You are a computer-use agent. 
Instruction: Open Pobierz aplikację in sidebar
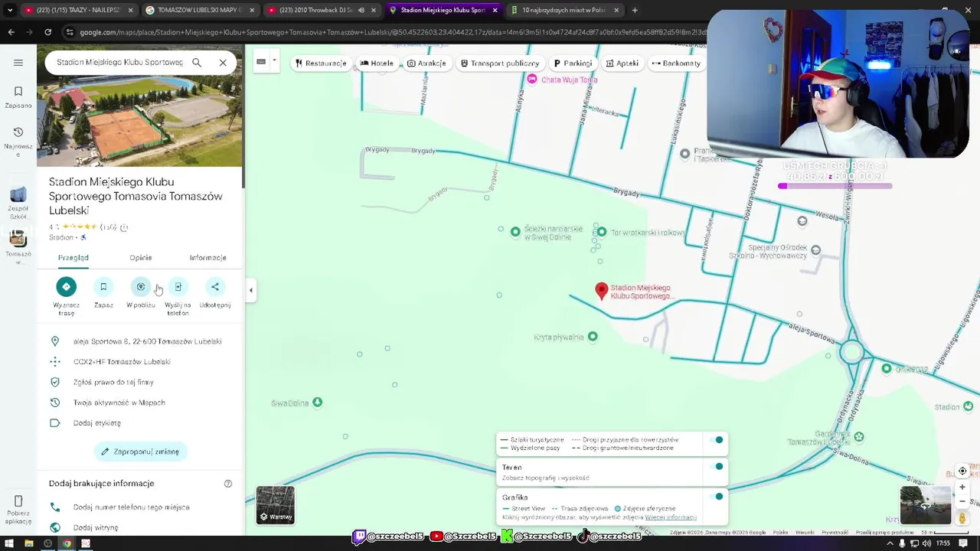pos(18,510)
